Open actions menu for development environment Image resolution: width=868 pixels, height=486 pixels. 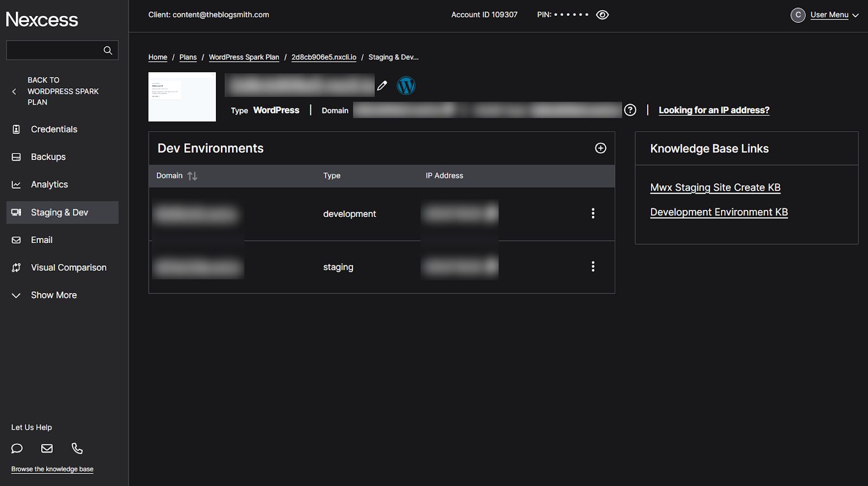[593, 213]
